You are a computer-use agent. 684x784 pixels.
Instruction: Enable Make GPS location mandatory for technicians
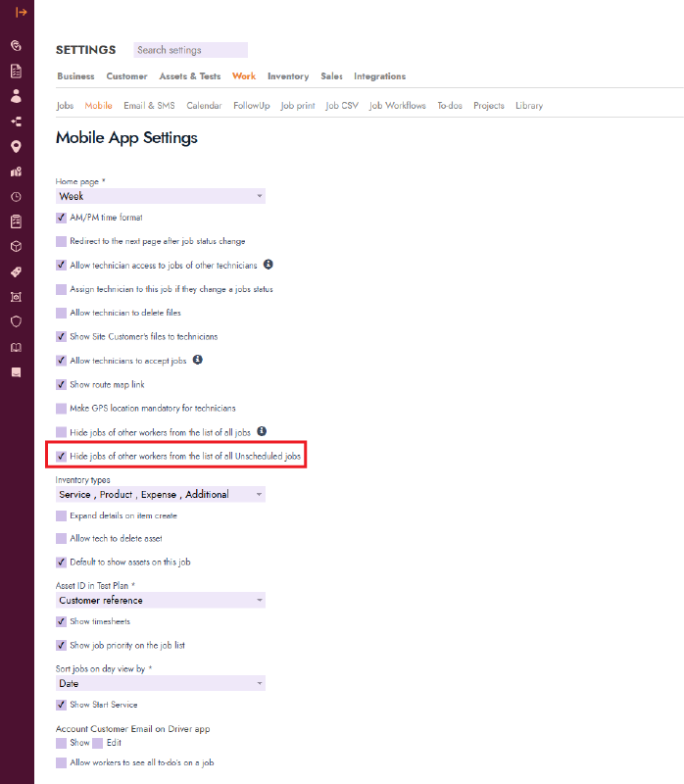61,409
